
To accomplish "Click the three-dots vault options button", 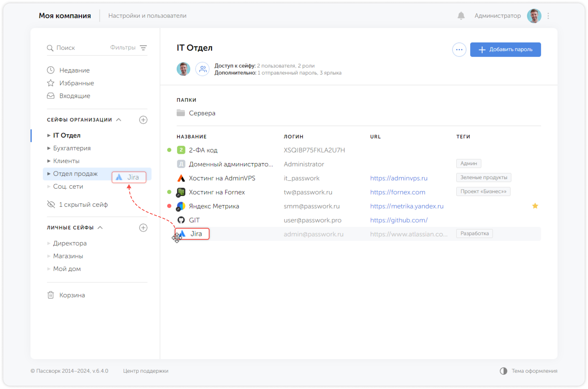I will point(459,50).
